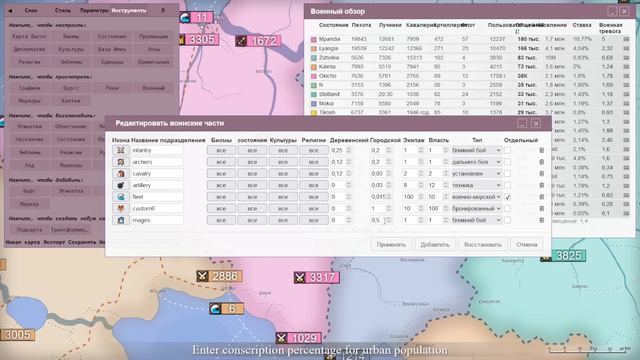Screen dimensions: 640x360
Task: Toggle Отдельный checkbox for archers
Action: pyautogui.click(x=507, y=162)
